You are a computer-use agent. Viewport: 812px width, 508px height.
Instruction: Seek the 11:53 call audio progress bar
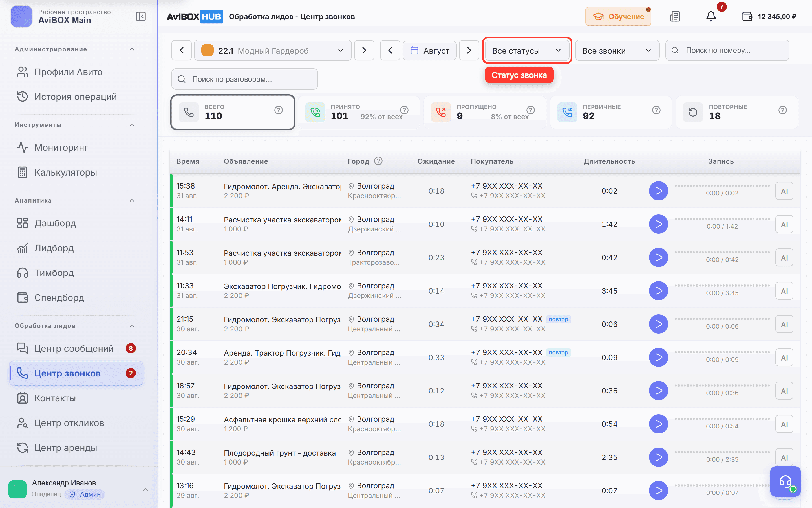(x=722, y=252)
